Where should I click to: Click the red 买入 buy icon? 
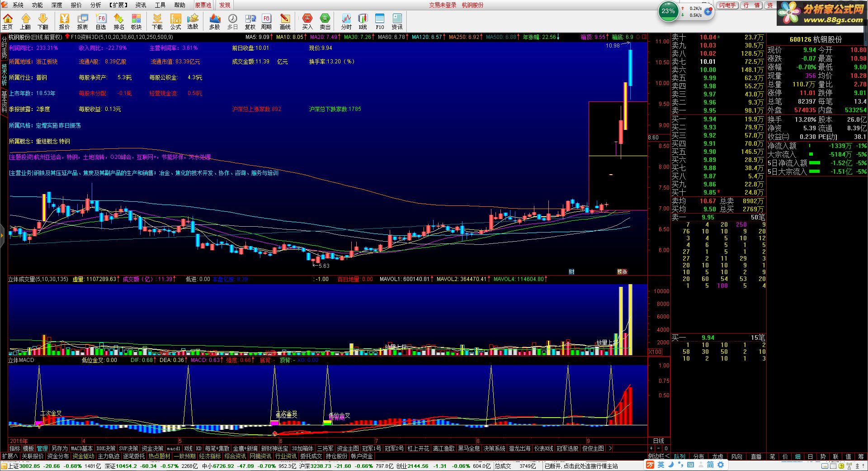(307, 21)
